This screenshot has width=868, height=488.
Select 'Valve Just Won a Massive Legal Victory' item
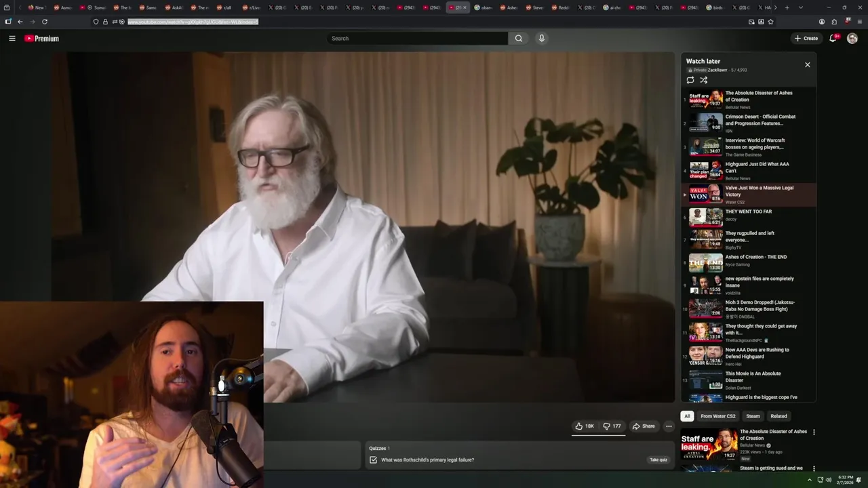(x=749, y=195)
